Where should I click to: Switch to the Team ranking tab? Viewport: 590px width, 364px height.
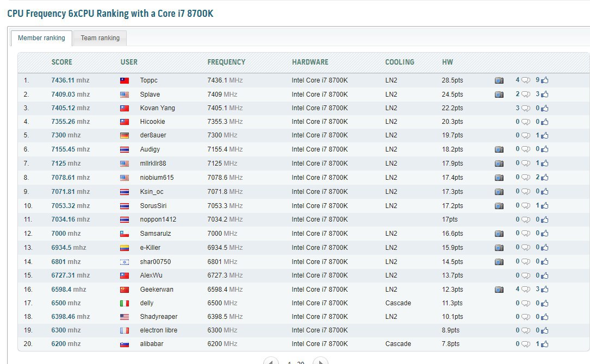[100, 38]
